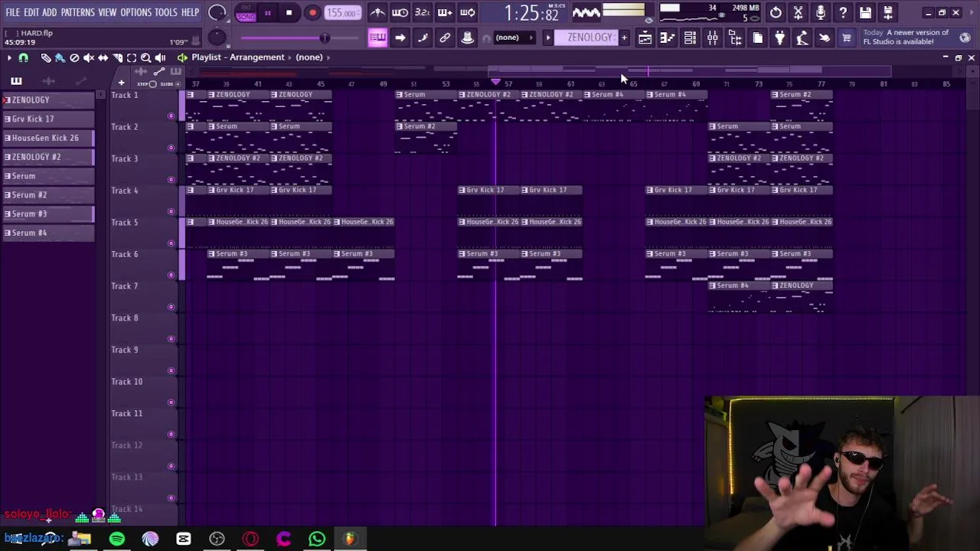
Task: Open the TOOLS menu
Action: [x=166, y=13]
